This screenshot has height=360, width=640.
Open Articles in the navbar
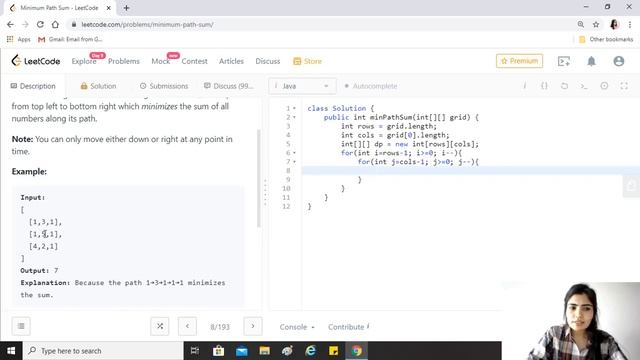click(x=231, y=61)
